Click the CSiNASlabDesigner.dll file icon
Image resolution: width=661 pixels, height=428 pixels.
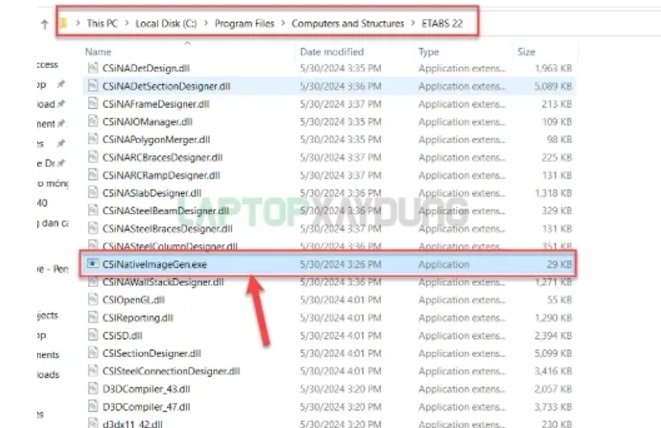coord(93,193)
